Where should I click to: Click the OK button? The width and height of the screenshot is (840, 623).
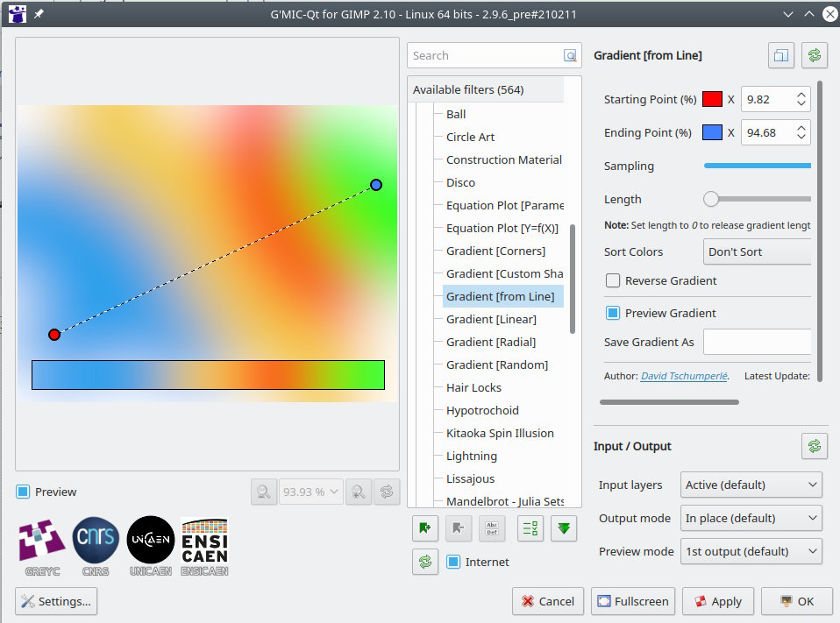[x=797, y=601]
